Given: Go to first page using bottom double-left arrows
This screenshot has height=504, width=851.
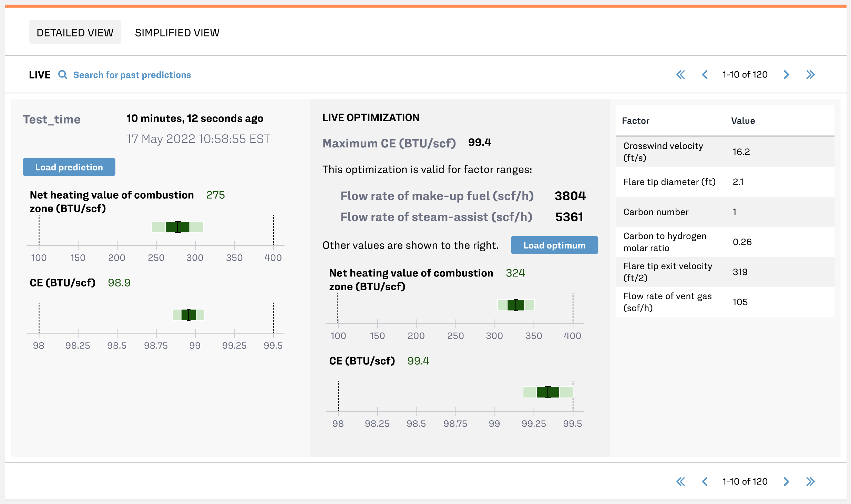Looking at the screenshot, I should point(680,481).
